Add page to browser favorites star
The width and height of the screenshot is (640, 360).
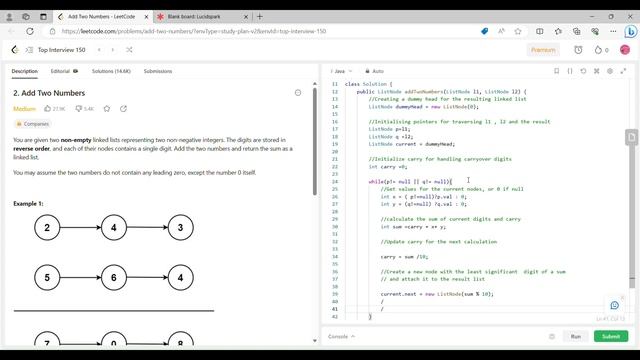(x=518, y=31)
